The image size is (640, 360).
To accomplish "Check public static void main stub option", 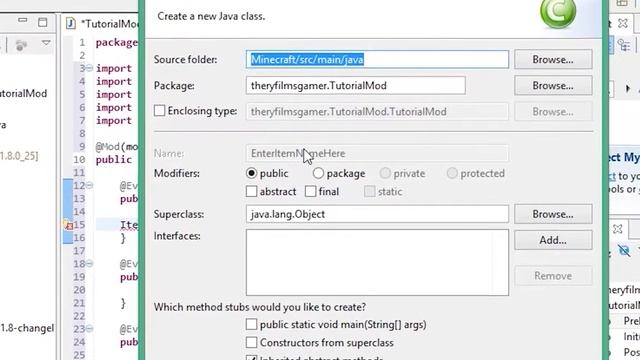I will point(251,324).
